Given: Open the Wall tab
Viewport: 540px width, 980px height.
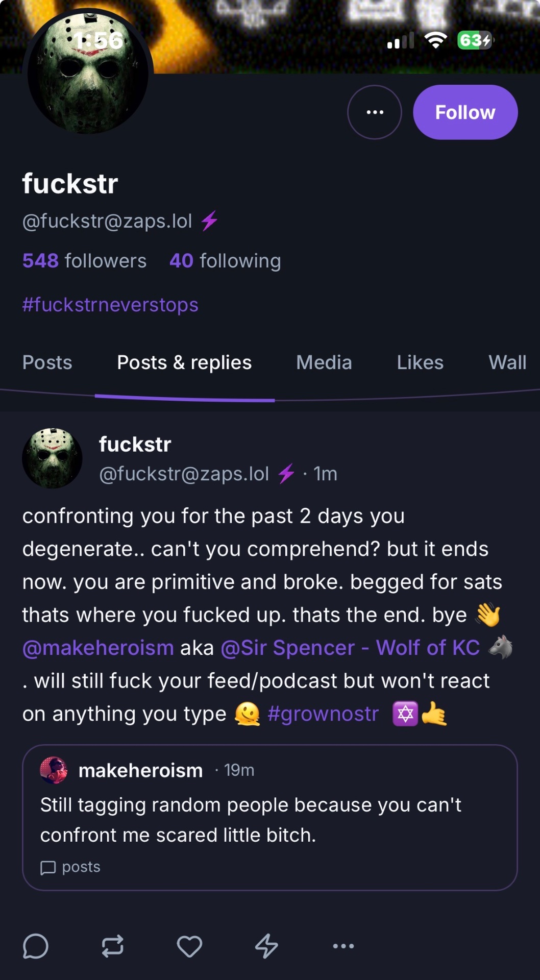Looking at the screenshot, I should coord(507,362).
